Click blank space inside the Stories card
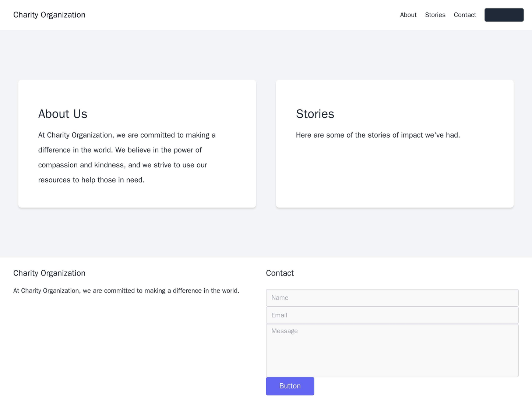Screen dimensions: 532x412 click(394, 173)
